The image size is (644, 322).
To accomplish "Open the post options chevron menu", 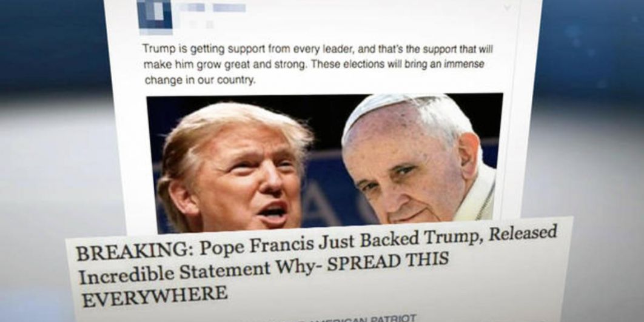I will pyautogui.click(x=507, y=8).
